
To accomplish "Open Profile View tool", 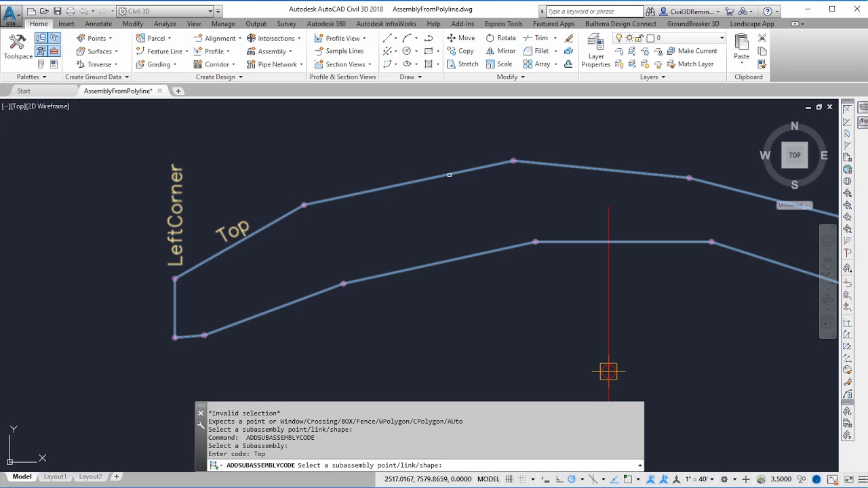I will tap(340, 38).
